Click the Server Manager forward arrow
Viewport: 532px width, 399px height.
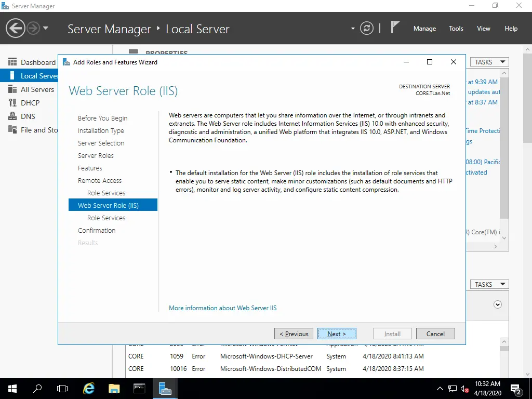coord(33,28)
